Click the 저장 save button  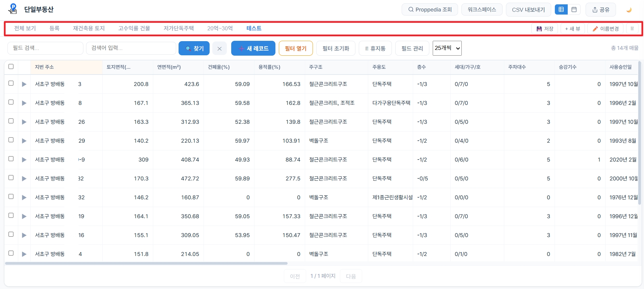point(545,29)
